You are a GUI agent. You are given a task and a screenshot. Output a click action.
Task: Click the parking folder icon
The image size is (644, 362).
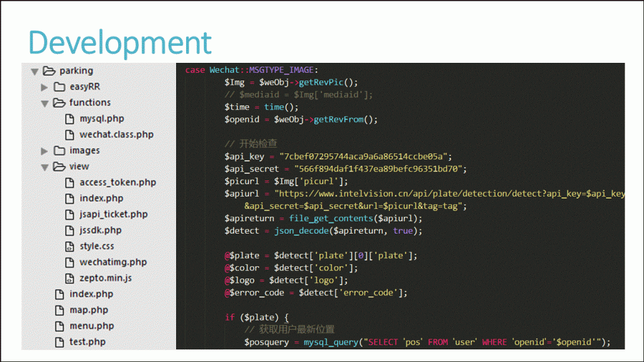(x=49, y=70)
